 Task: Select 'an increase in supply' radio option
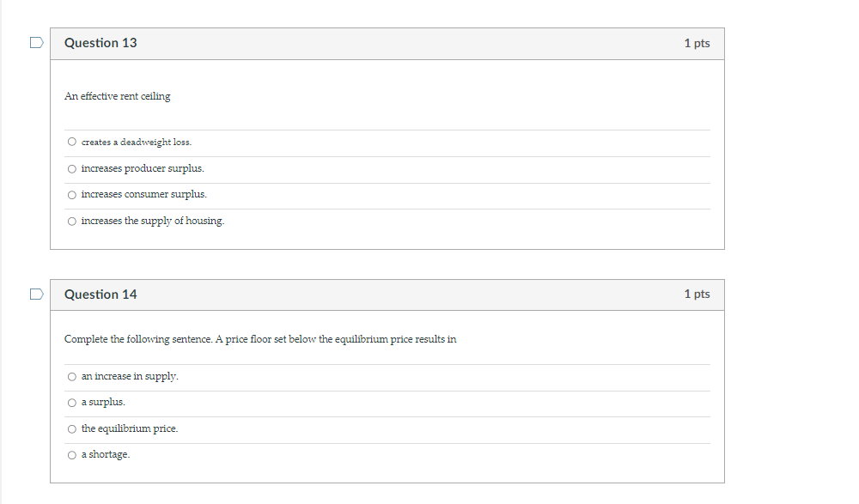[x=72, y=377]
